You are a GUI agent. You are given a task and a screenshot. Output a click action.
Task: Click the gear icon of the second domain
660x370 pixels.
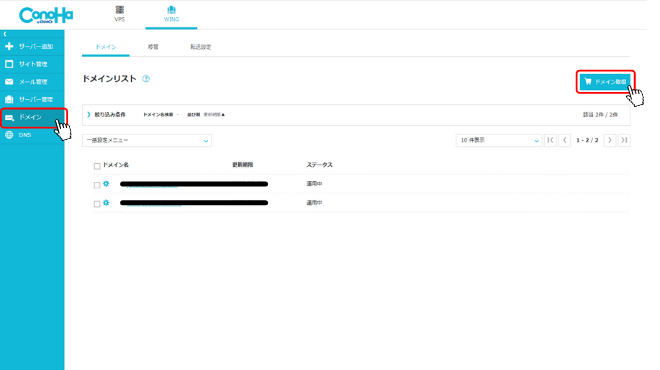(x=106, y=202)
